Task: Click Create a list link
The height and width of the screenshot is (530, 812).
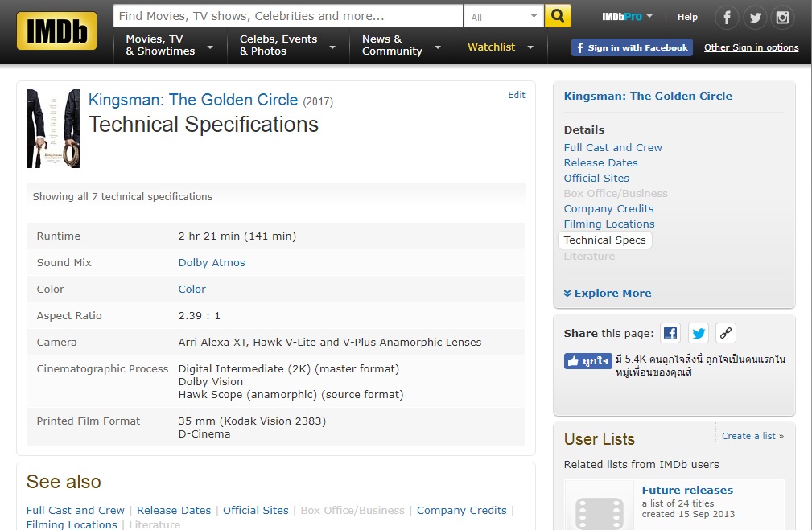Action: coord(752,436)
